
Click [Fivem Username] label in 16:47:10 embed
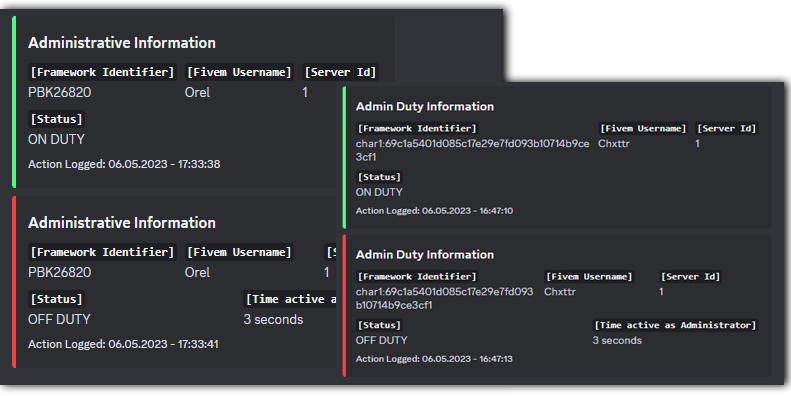coord(643,129)
